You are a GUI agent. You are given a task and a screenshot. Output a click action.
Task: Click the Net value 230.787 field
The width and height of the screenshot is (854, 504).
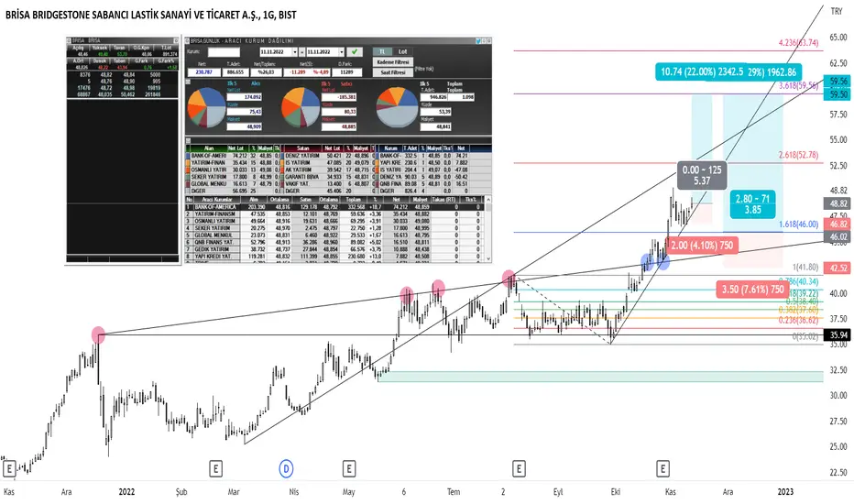pos(203,71)
